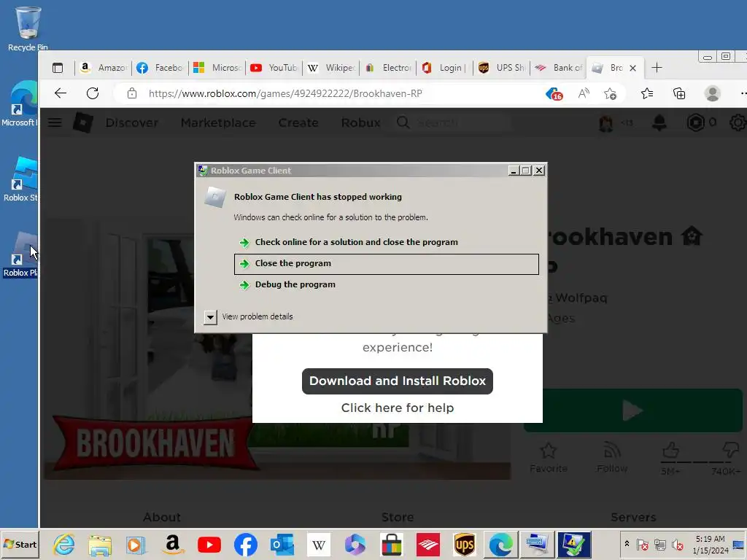Open the Edge profile avatar

click(x=712, y=93)
